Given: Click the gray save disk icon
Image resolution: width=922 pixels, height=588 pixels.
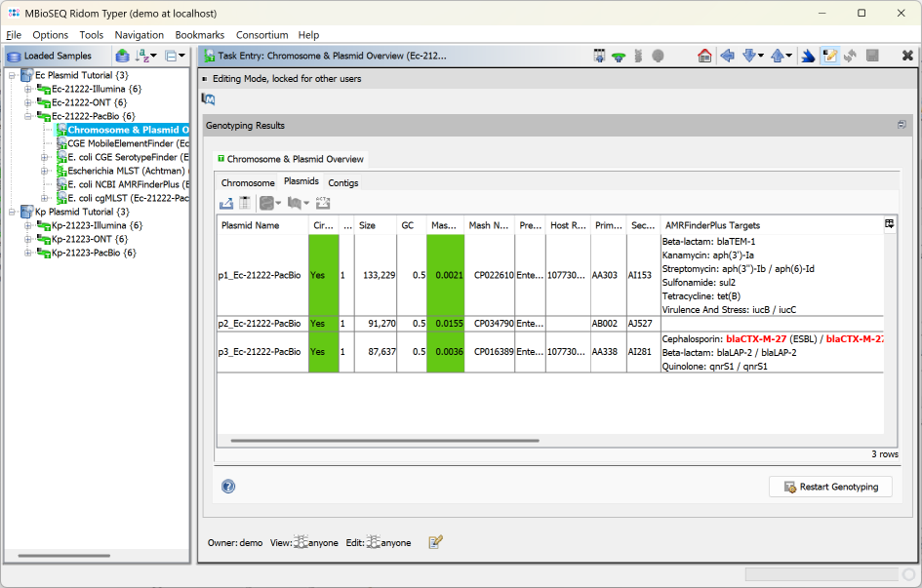Looking at the screenshot, I should click(872, 56).
